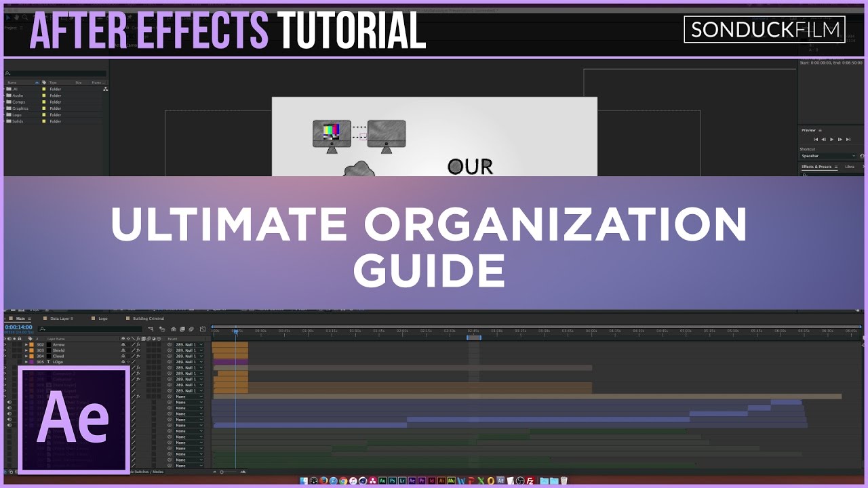Toggle the fx switch on Arrow layer
The image size is (868, 488).
click(138, 345)
